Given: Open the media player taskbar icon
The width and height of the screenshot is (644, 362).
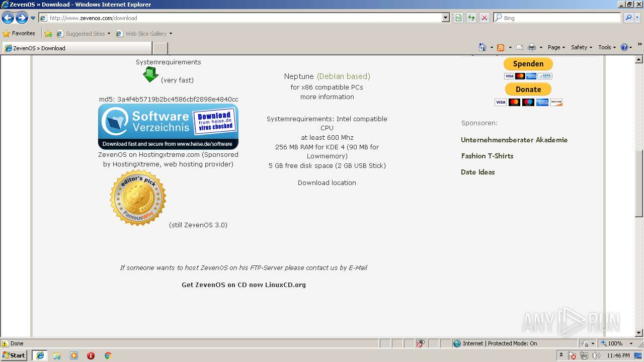Looking at the screenshot, I should [74, 355].
